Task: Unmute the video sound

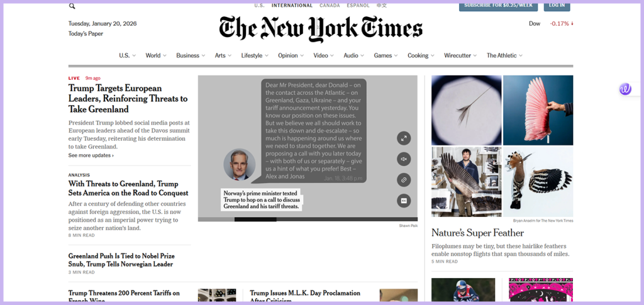Action: pos(404,159)
